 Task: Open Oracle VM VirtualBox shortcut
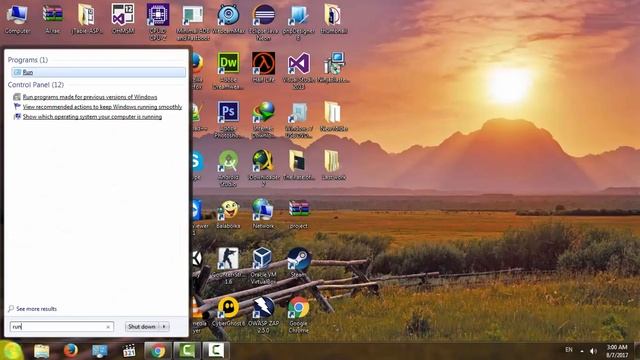tap(264, 265)
